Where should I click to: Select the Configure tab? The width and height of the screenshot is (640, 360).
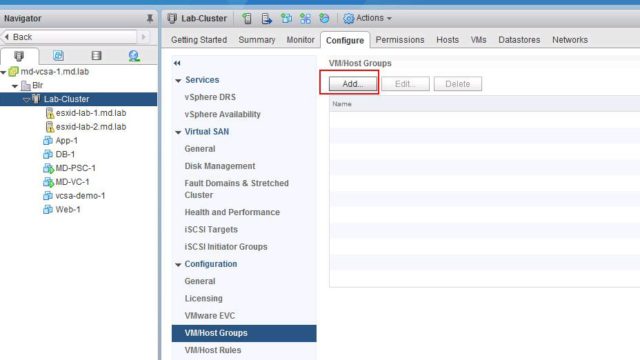pyautogui.click(x=345, y=40)
